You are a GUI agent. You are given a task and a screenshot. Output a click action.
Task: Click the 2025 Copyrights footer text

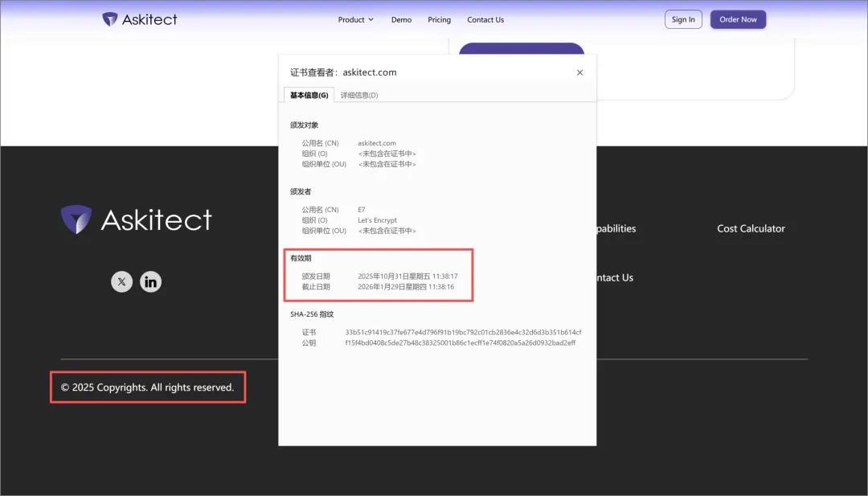(x=147, y=387)
